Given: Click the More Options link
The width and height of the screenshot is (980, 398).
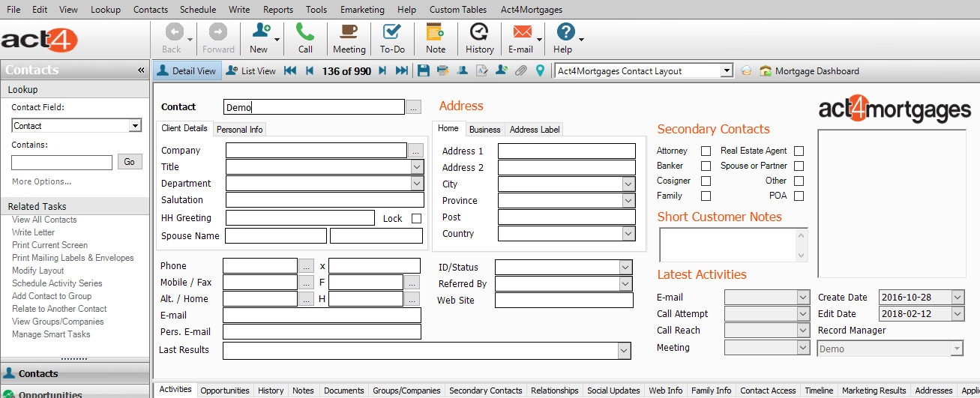Looking at the screenshot, I should (x=42, y=181).
